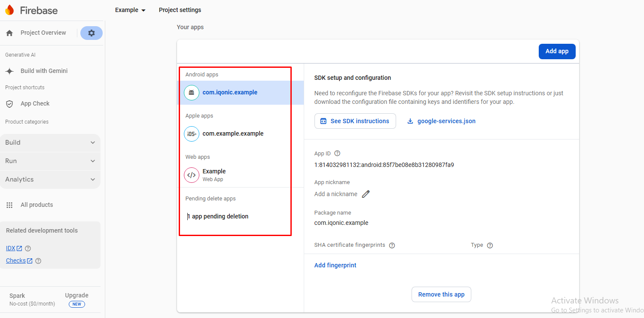Click the SHA certificate fingerprints help icon
644x318 pixels.
point(392,245)
